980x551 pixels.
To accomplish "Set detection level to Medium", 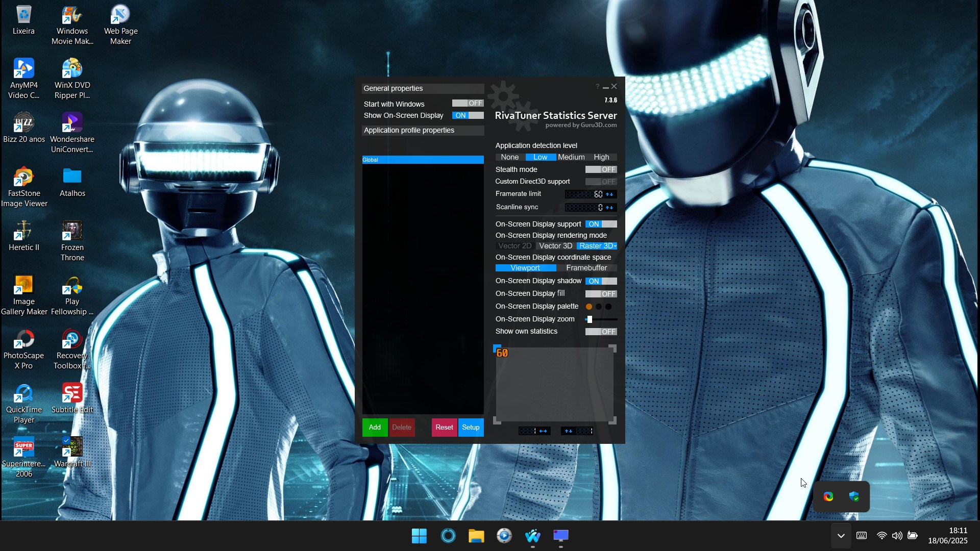I will [571, 157].
